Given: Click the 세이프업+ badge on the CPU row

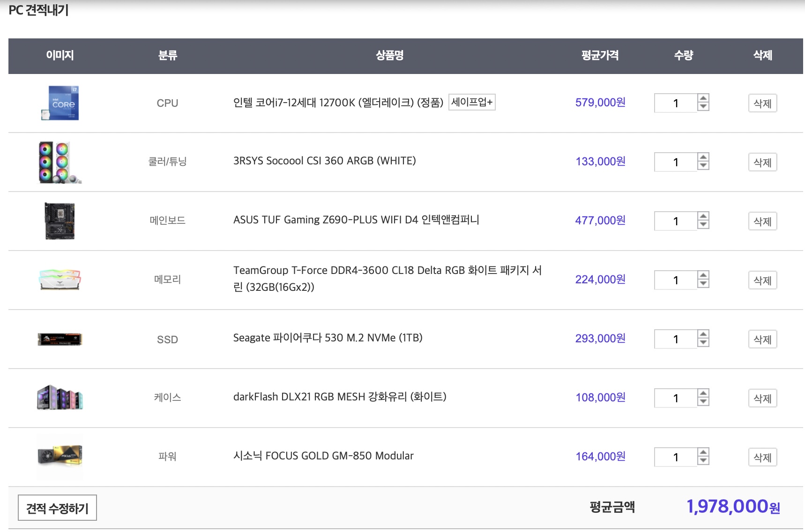Looking at the screenshot, I should 472,102.
